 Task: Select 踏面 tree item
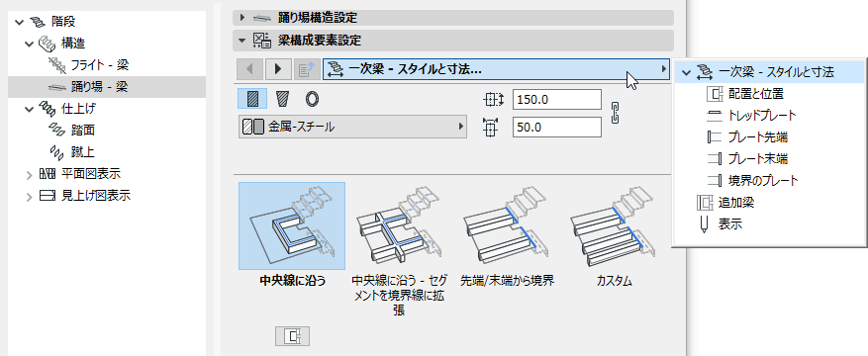(x=83, y=131)
